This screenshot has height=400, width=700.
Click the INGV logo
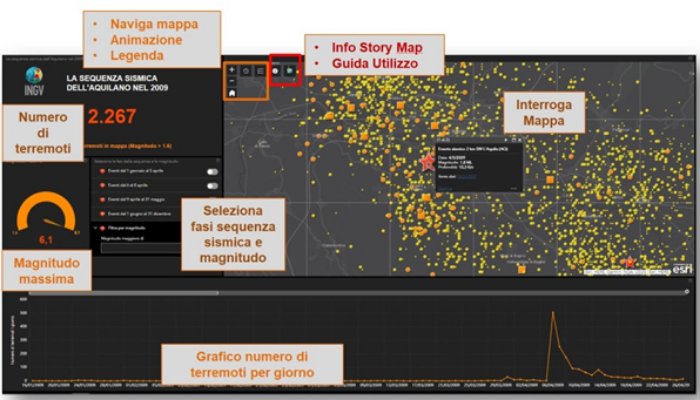click(x=35, y=82)
